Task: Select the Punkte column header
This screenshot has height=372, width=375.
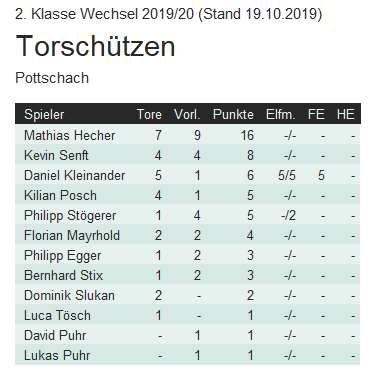Action: pos(233,114)
